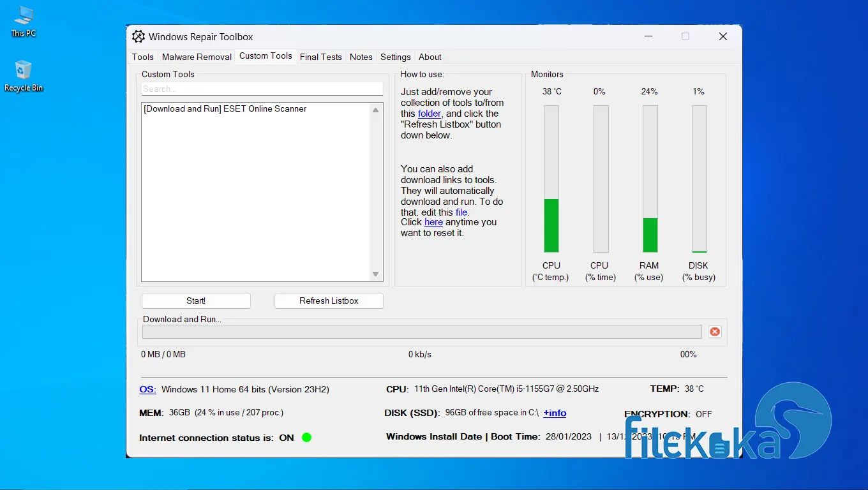Maximize the Windows Repair Toolbox window
Screen dimensions: 868x490
pos(685,36)
